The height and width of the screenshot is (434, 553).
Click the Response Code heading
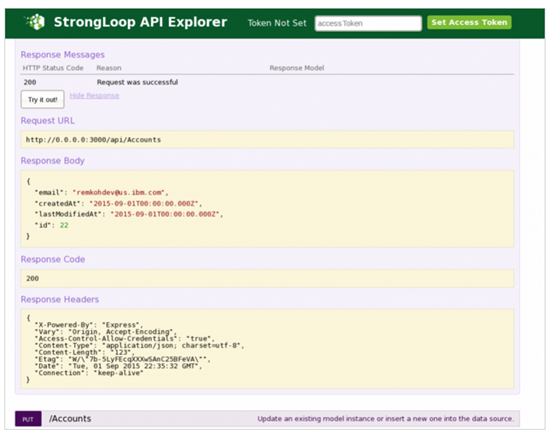(x=53, y=259)
